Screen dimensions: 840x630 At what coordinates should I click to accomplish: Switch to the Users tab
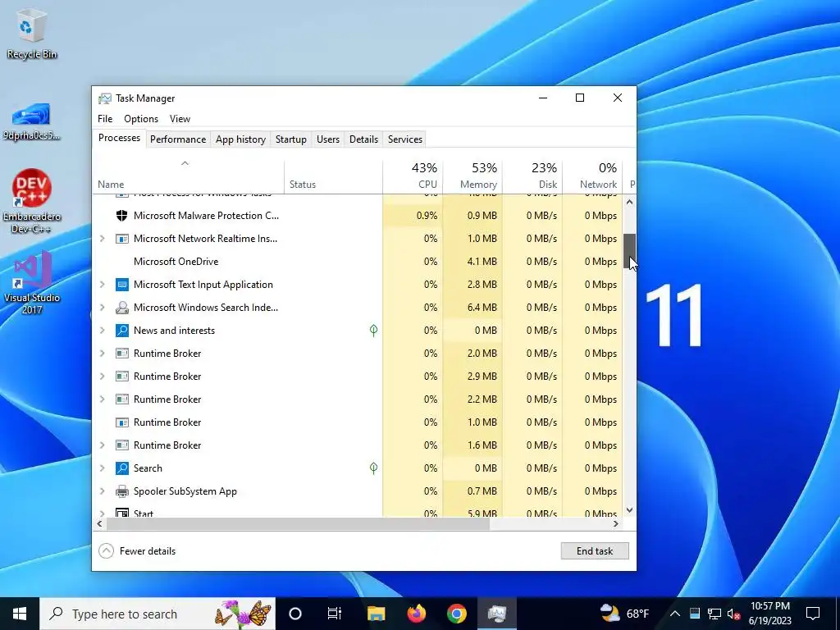(x=328, y=139)
